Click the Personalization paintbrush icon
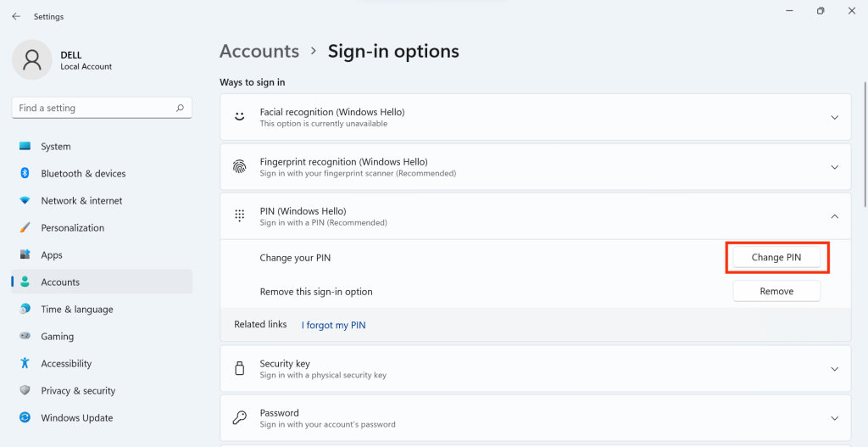This screenshot has height=447, width=868. pos(25,227)
